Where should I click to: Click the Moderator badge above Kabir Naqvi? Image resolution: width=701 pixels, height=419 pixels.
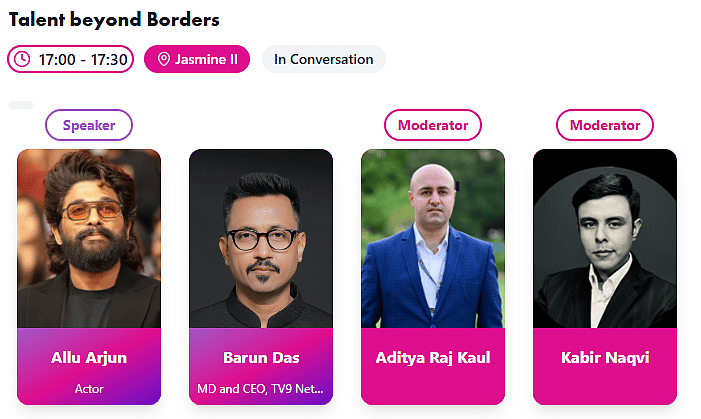(x=604, y=125)
